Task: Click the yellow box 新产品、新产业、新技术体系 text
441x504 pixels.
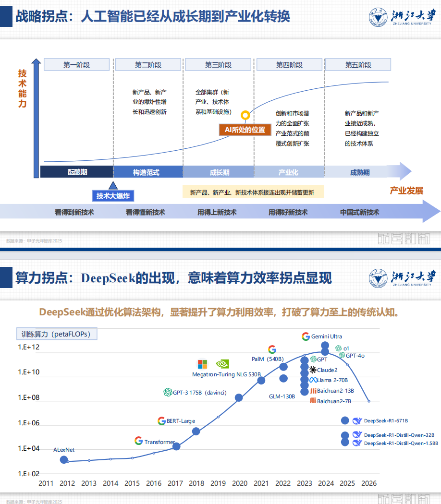Action: pos(253,192)
